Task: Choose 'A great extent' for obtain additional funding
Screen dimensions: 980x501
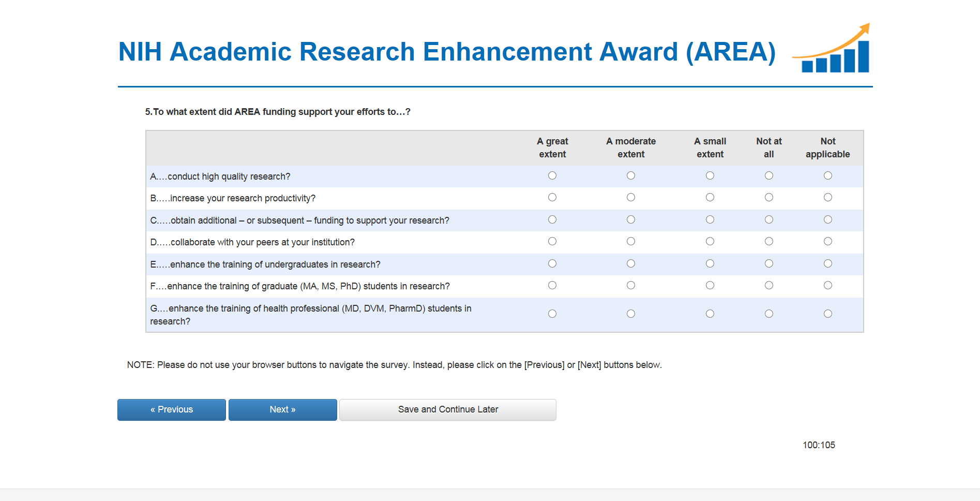Action: (x=552, y=220)
